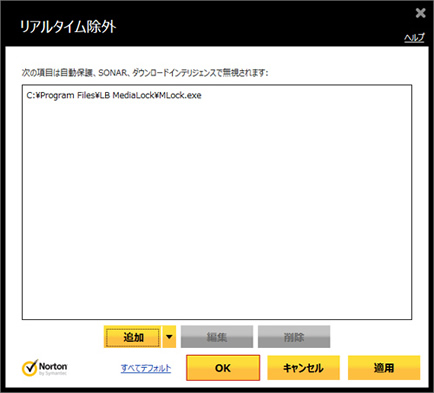Click the キャンセル button

(x=303, y=368)
